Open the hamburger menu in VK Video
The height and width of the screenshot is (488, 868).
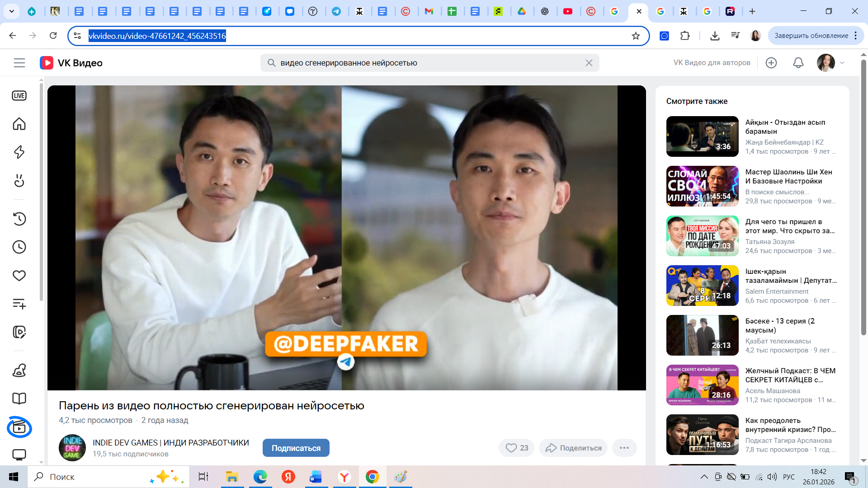pos(19,63)
